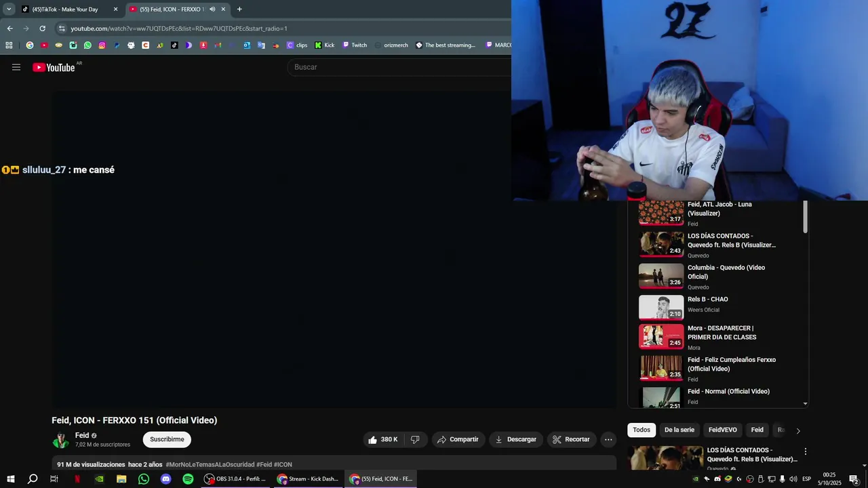Go back with the browser back arrow

9,28
